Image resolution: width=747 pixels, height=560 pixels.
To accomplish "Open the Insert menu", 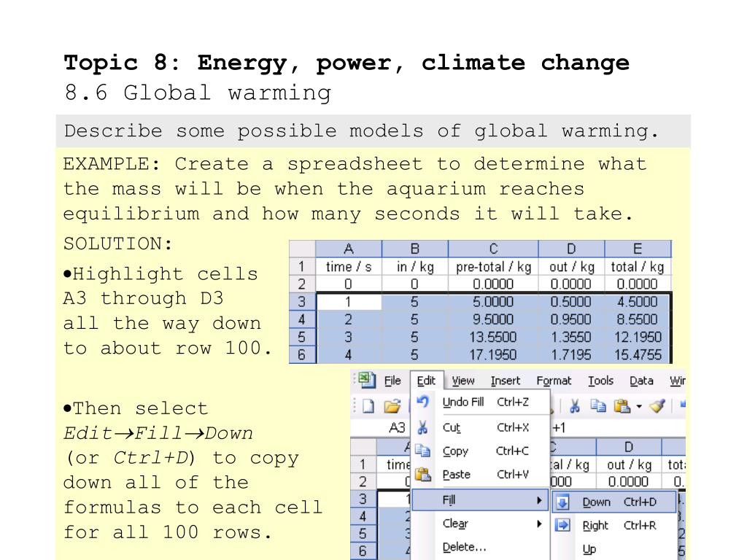I will click(x=506, y=381).
